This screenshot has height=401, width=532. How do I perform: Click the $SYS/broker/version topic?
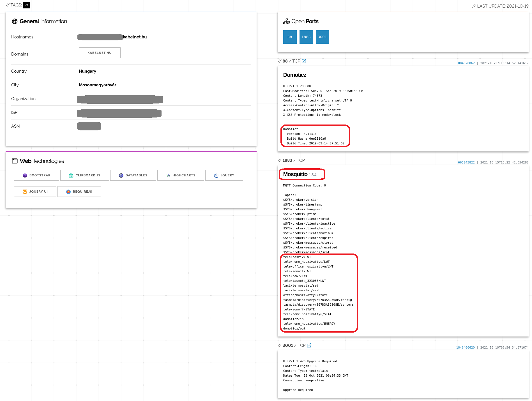301,200
